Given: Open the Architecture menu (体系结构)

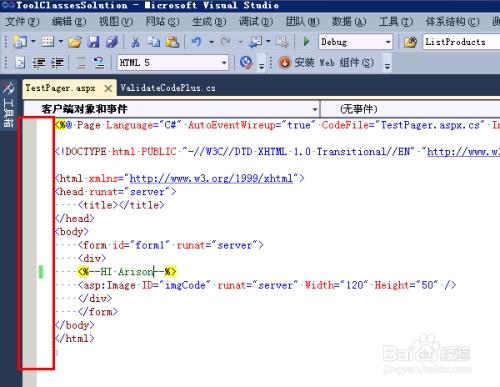Looking at the screenshot, I should click(x=452, y=22).
